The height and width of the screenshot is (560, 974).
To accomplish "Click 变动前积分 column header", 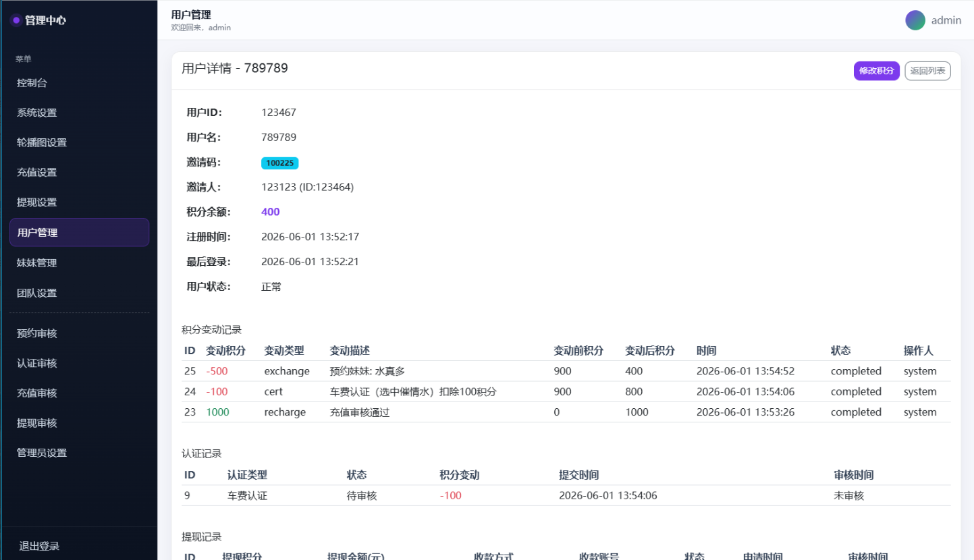I will pos(578,351).
